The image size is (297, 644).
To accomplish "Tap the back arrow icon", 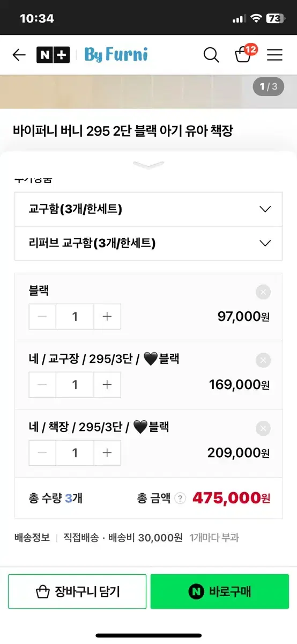I will 19,55.
